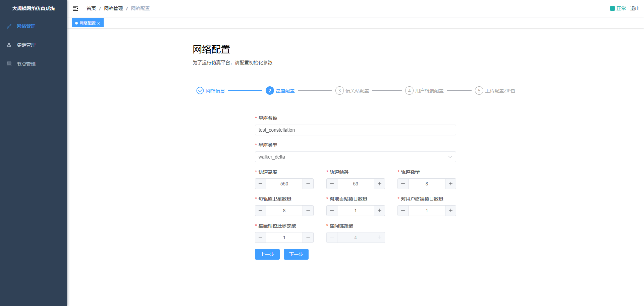Go back with the 上一步 button
The image size is (644, 306).
267,254
